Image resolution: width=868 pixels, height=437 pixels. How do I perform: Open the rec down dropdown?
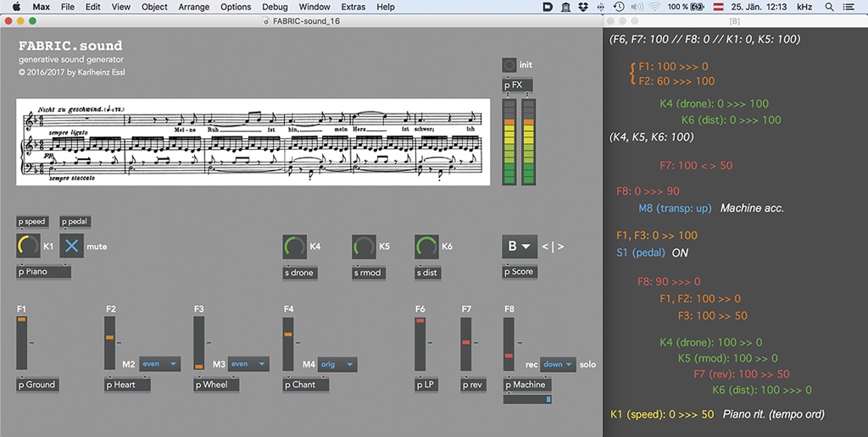[558, 364]
